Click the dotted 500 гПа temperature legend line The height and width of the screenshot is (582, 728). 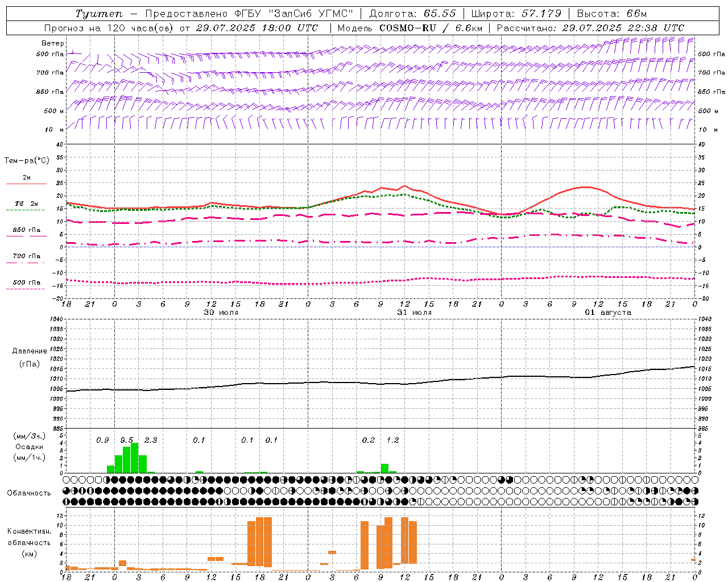(26, 289)
